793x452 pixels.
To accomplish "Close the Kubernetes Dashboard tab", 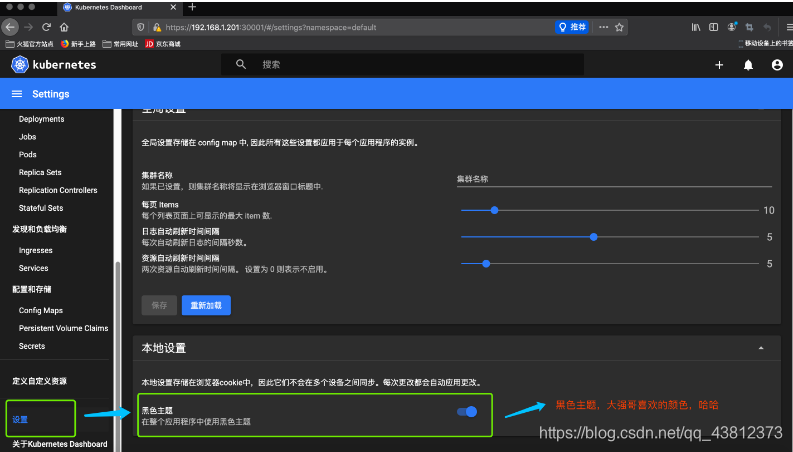I will 173,7.
